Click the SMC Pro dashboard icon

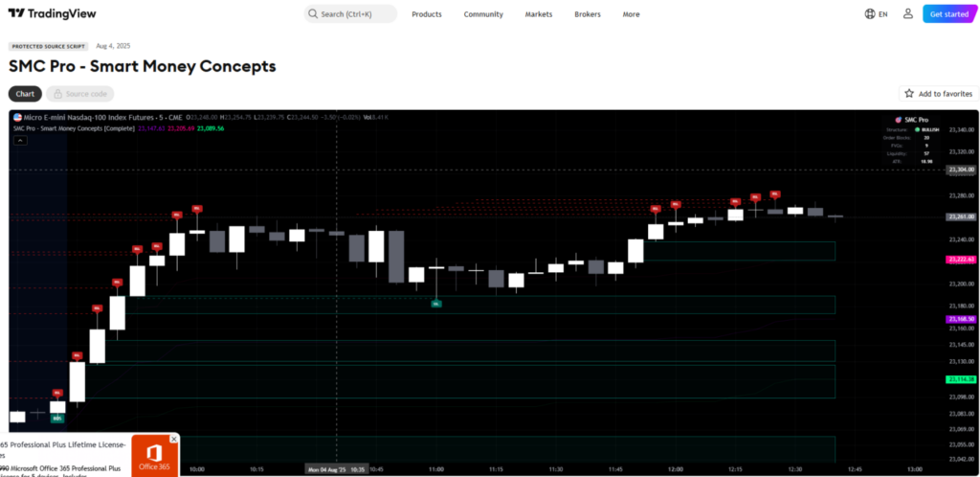898,120
